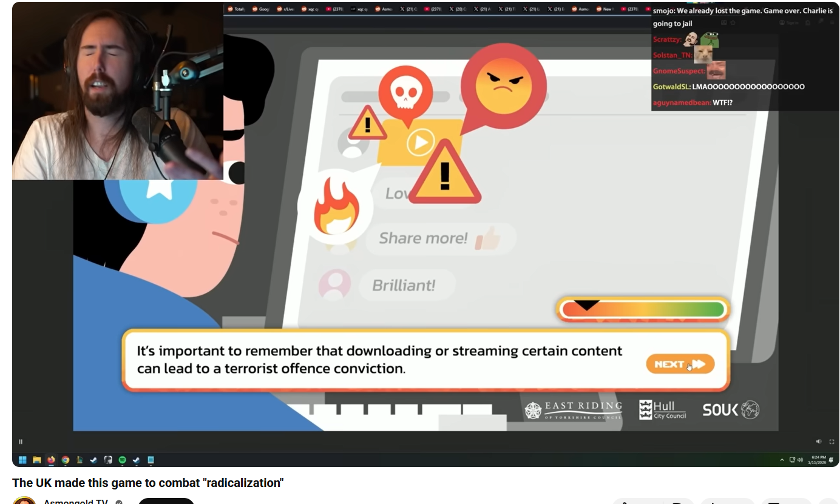Click the red-to-green meter bar
Image resolution: width=840 pixels, height=504 pixels.
643,309
